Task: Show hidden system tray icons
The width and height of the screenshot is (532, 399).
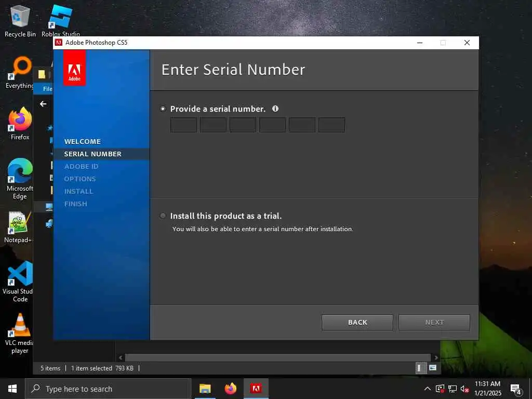Action: [428, 389]
